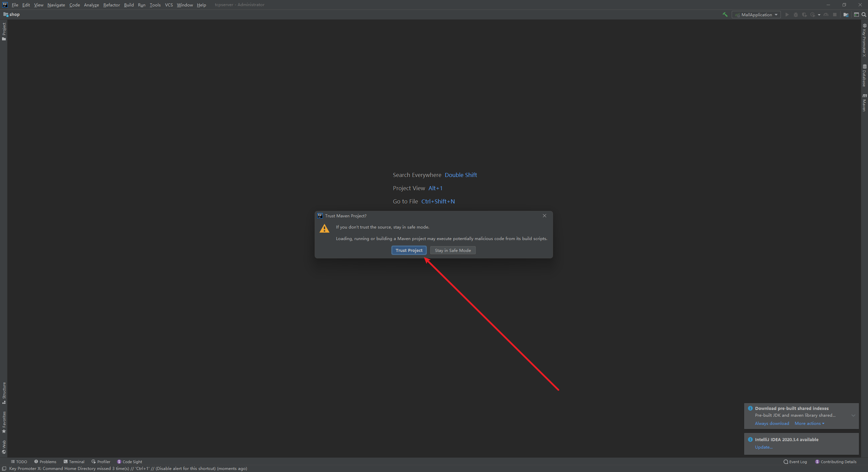Open Search Everywhere magnifier icon
The width and height of the screenshot is (868, 472).
(x=864, y=15)
